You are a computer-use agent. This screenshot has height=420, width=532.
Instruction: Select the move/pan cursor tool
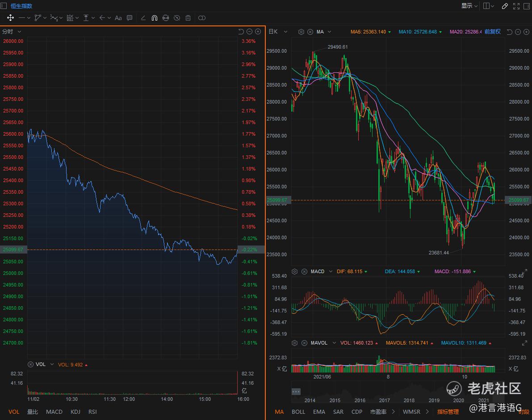point(10,18)
